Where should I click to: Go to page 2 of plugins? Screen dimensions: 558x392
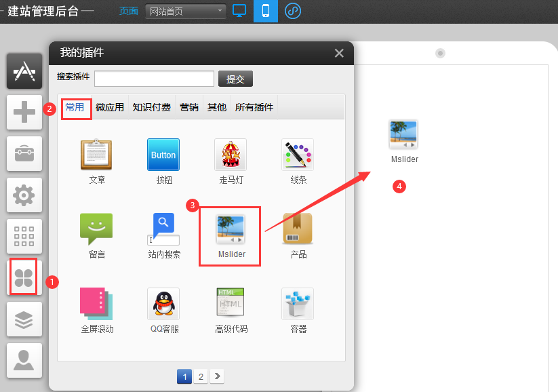(x=201, y=376)
